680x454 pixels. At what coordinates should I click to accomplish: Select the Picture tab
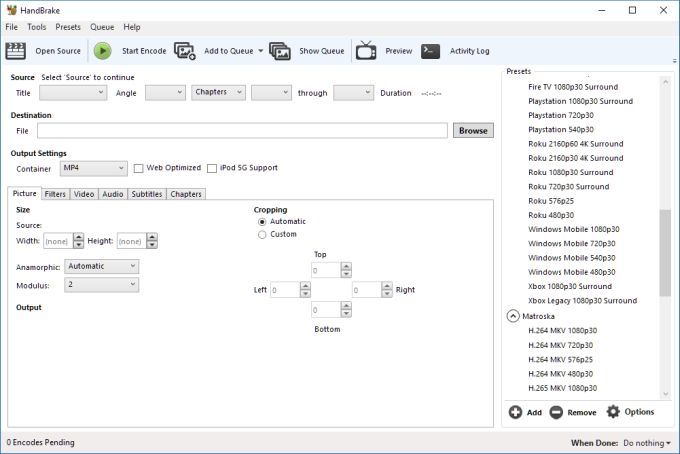pyautogui.click(x=24, y=193)
